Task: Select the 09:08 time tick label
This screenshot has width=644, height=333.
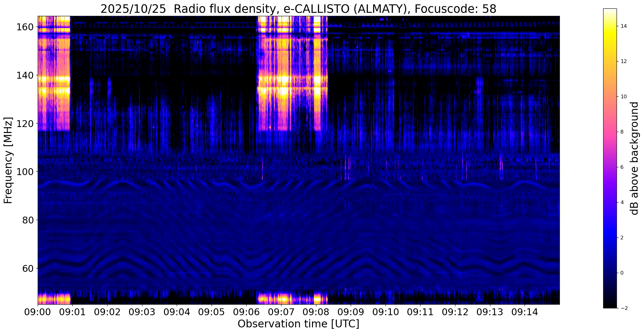Action: click(316, 312)
